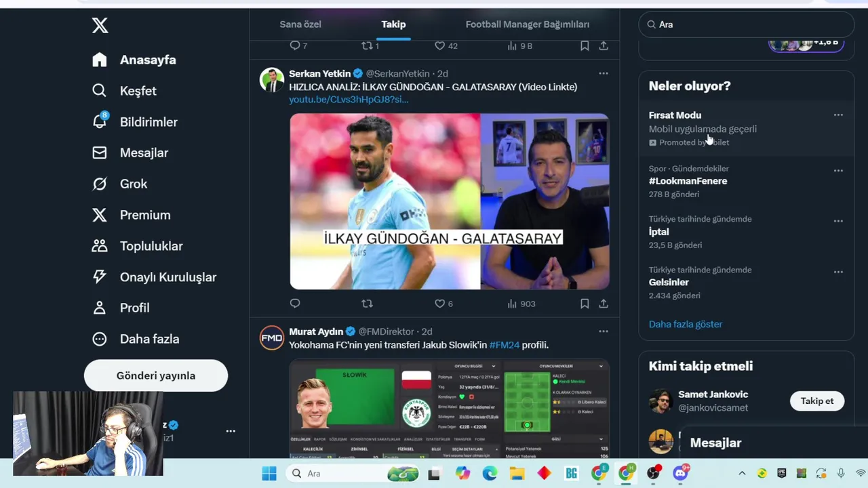
Task: Follow Samet Jankovic with Takip et
Action: point(817,401)
